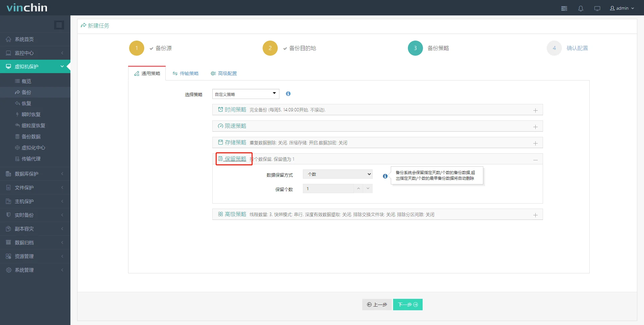Collapse 虚拟机保护 sidebar menu
Viewport: 644px width, 325px height.
click(x=35, y=66)
